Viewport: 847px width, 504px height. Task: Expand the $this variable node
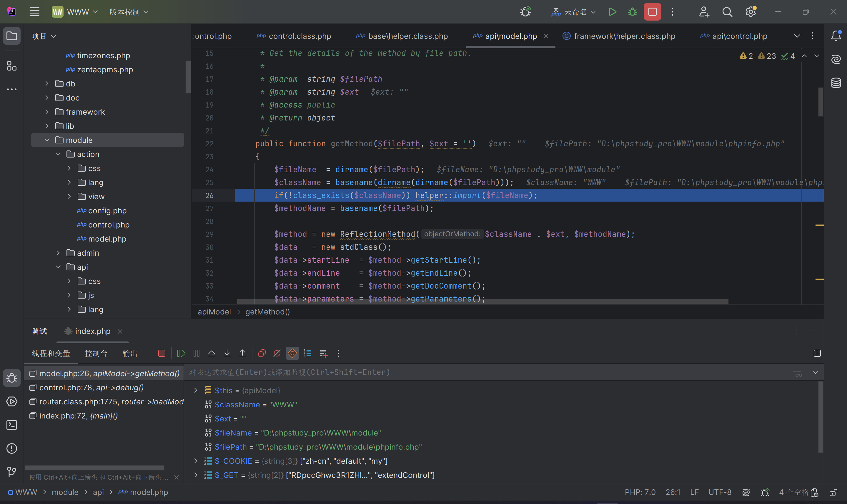(x=196, y=391)
